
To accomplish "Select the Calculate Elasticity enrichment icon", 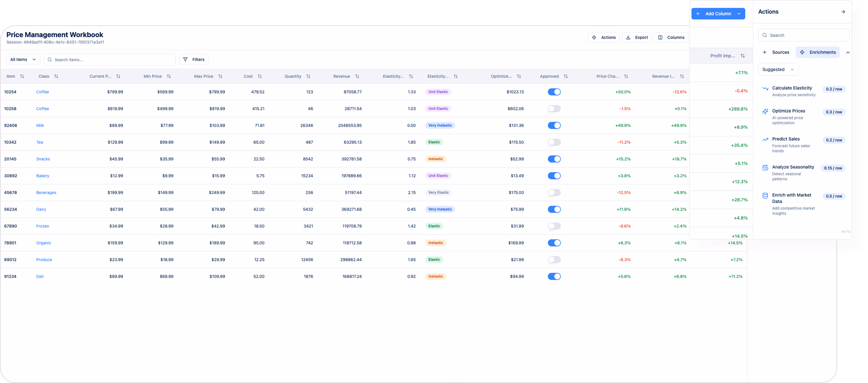I will pyautogui.click(x=765, y=88).
